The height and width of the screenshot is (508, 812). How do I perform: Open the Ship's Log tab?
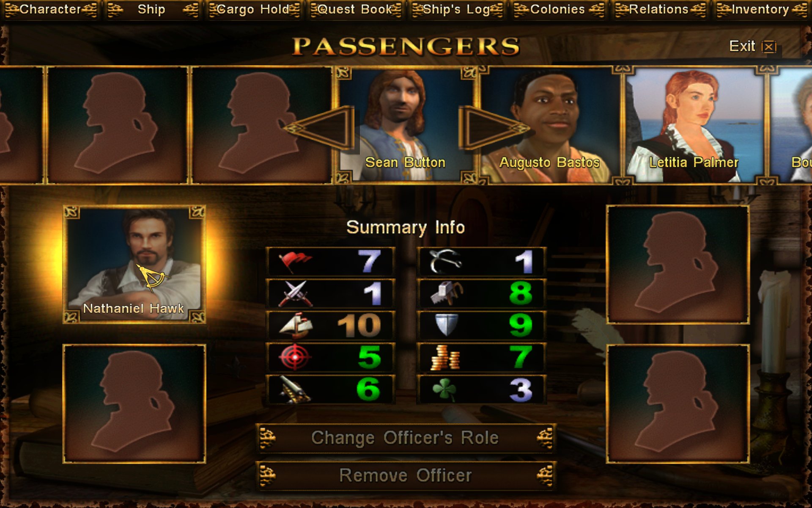(457, 9)
